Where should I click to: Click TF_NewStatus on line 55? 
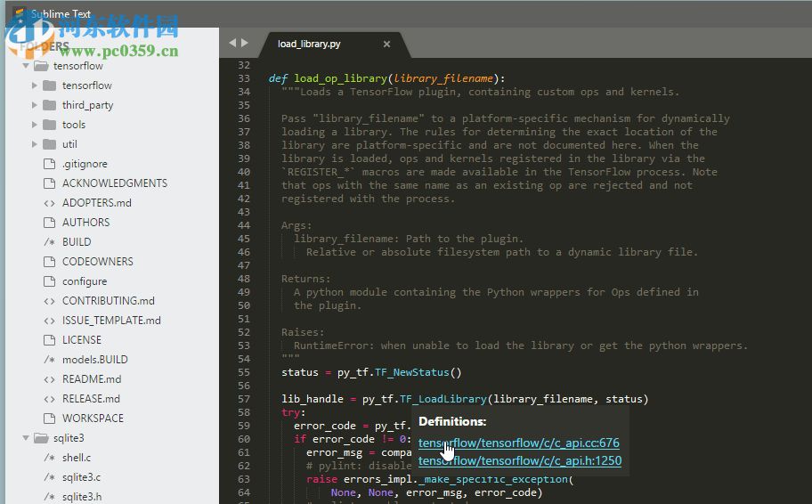click(411, 372)
